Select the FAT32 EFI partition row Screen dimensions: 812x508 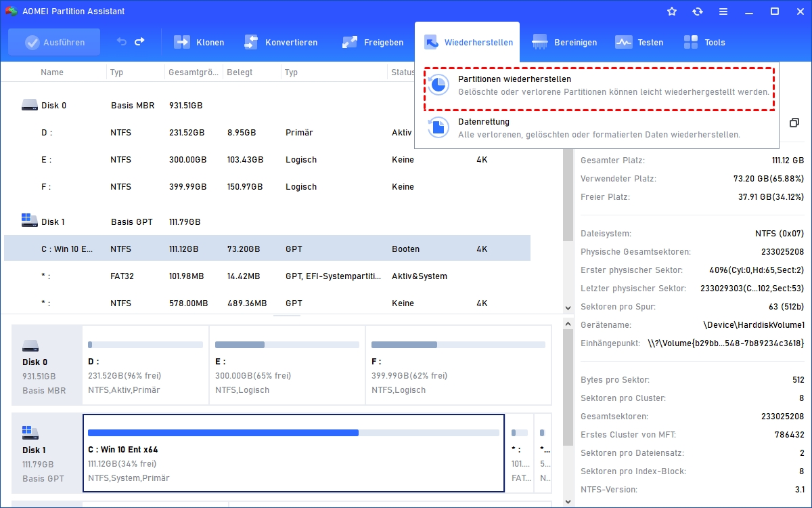[267, 276]
